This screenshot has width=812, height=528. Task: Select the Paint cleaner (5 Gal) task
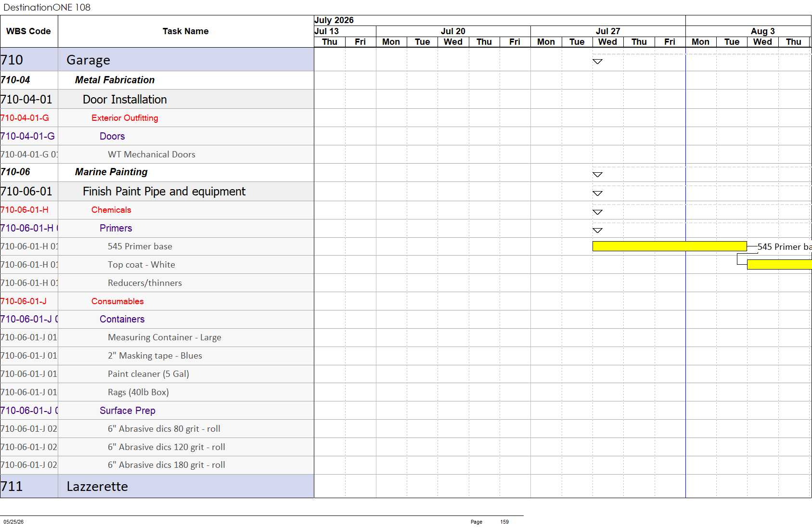[x=148, y=374]
